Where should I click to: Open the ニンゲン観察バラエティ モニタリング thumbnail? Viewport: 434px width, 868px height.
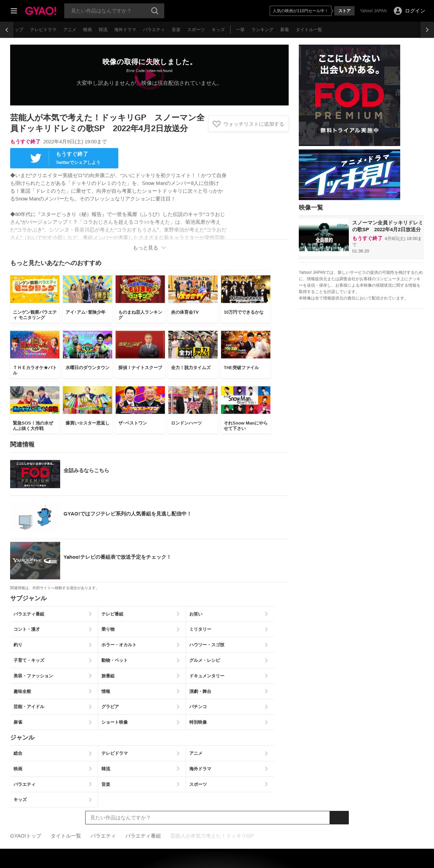pyautogui.click(x=35, y=289)
